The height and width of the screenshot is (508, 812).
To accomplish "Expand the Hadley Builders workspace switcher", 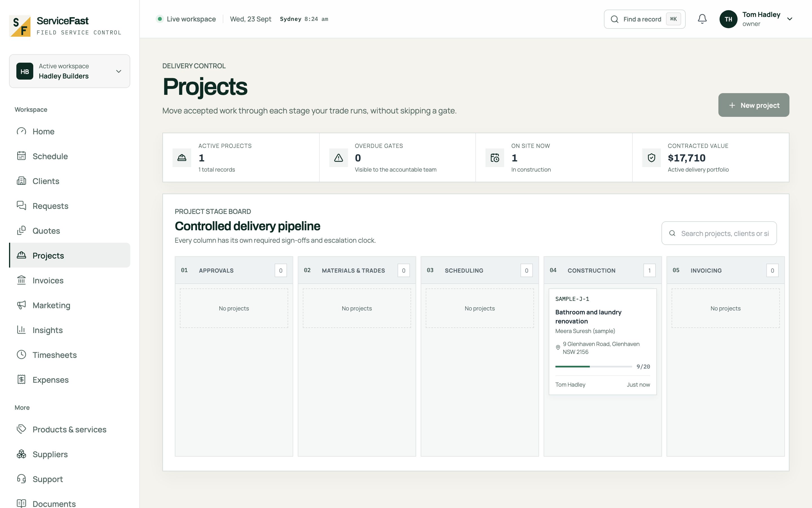I will pyautogui.click(x=69, y=71).
